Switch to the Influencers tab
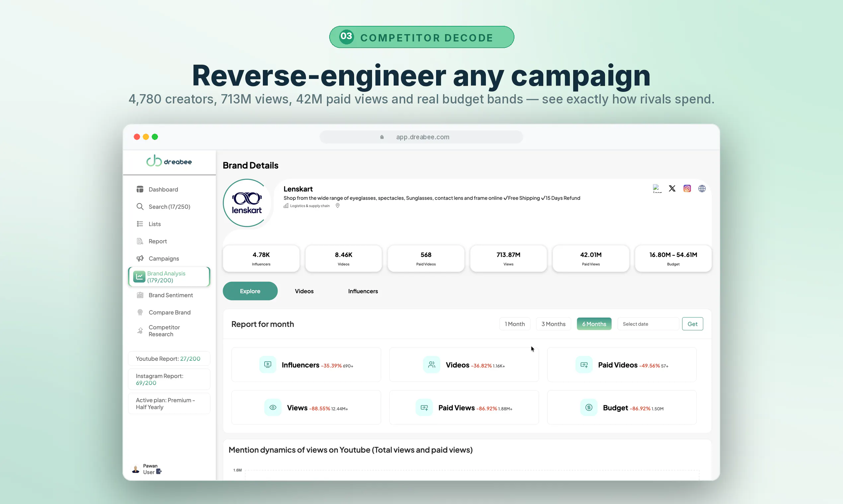Image resolution: width=843 pixels, height=504 pixels. coord(363,291)
